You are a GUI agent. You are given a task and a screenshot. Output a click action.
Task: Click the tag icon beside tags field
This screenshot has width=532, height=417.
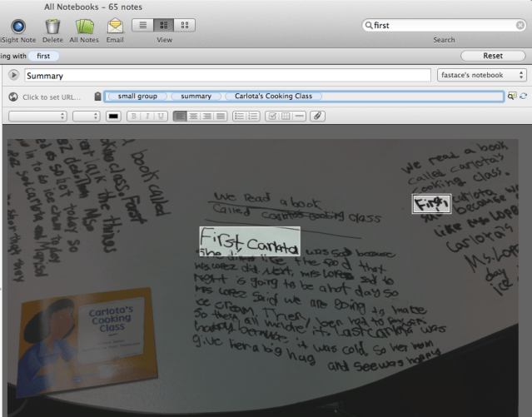coord(97,97)
